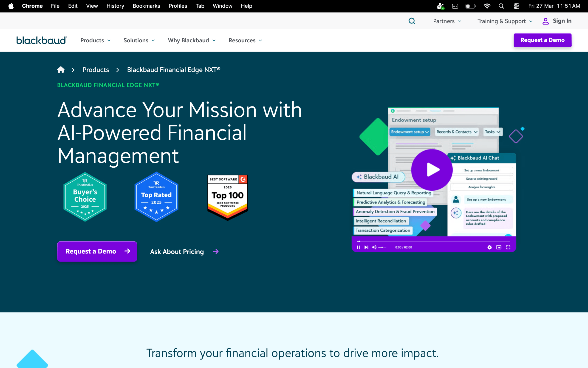Mute the video speaker icon
The height and width of the screenshot is (368, 588).
[374, 247]
